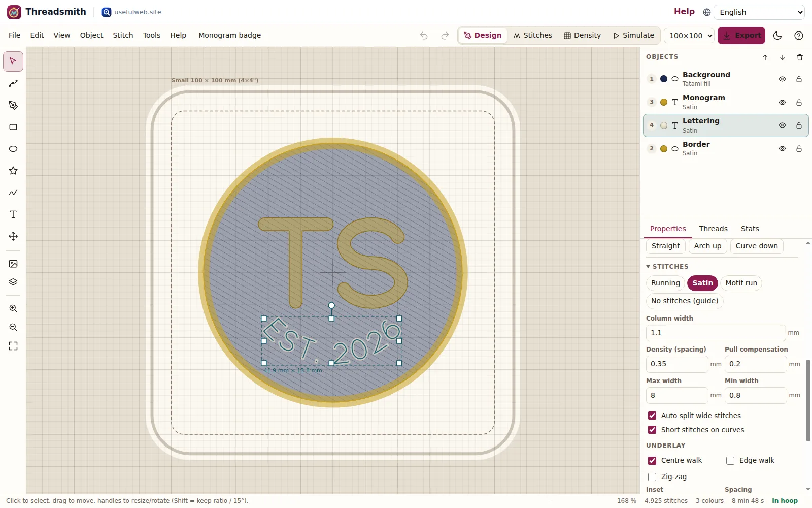The image size is (812, 508).
Task: Enable Edge walk underlay
Action: pos(730,461)
